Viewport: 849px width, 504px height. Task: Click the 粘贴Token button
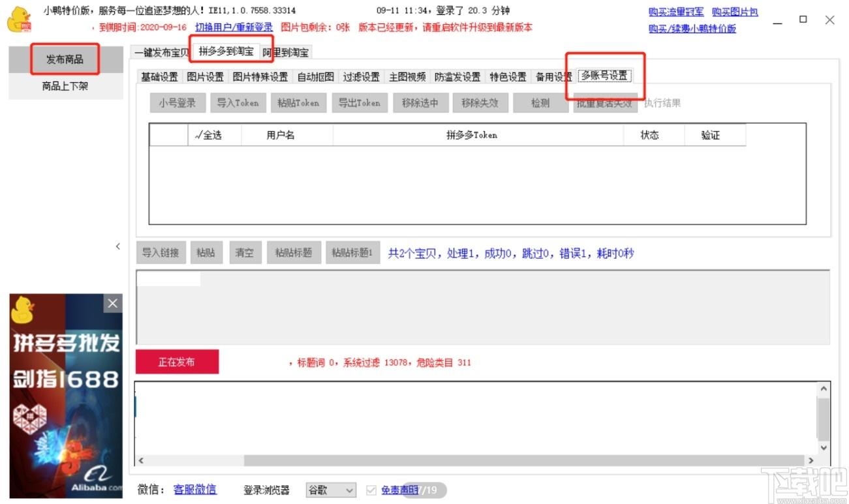[x=298, y=103]
